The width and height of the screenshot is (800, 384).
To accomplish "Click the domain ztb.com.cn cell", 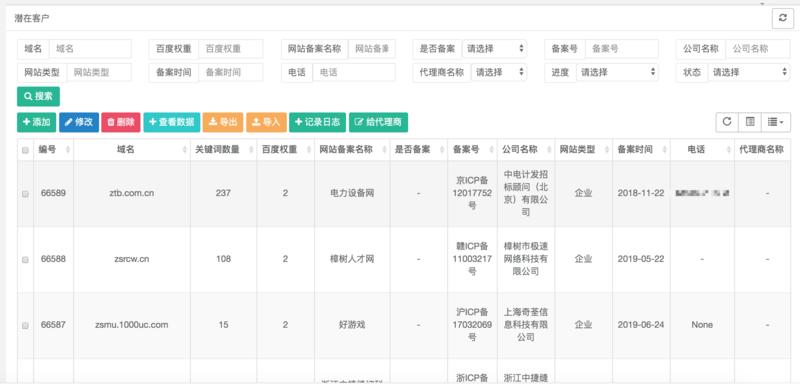I will click(x=132, y=193).
